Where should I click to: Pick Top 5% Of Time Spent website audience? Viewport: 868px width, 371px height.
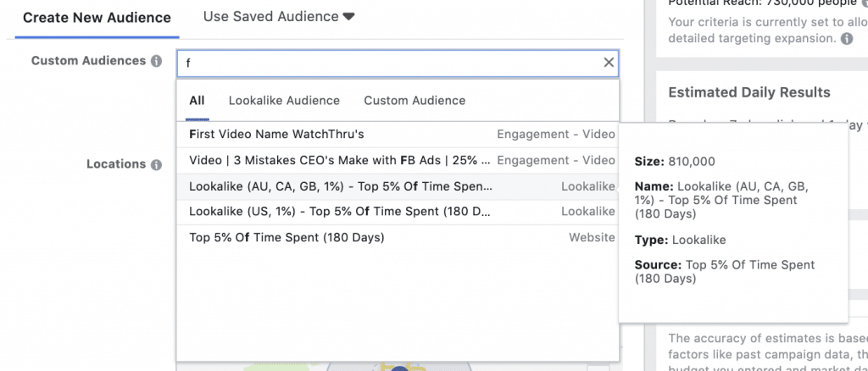(398, 237)
